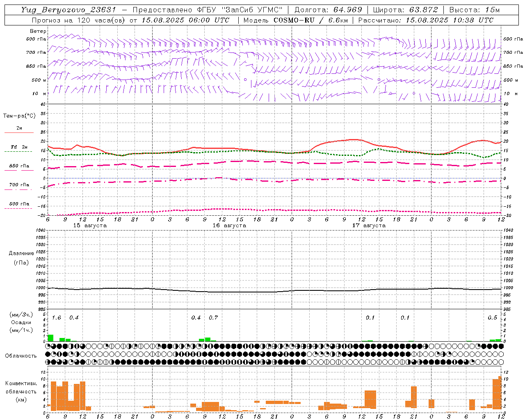The width and height of the screenshot is (525, 420).
Task: Click the date label 17 августа
Action: coord(369,226)
